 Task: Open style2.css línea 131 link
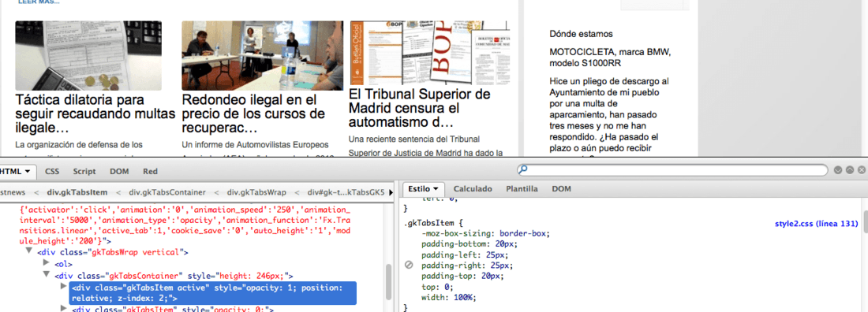(x=817, y=224)
